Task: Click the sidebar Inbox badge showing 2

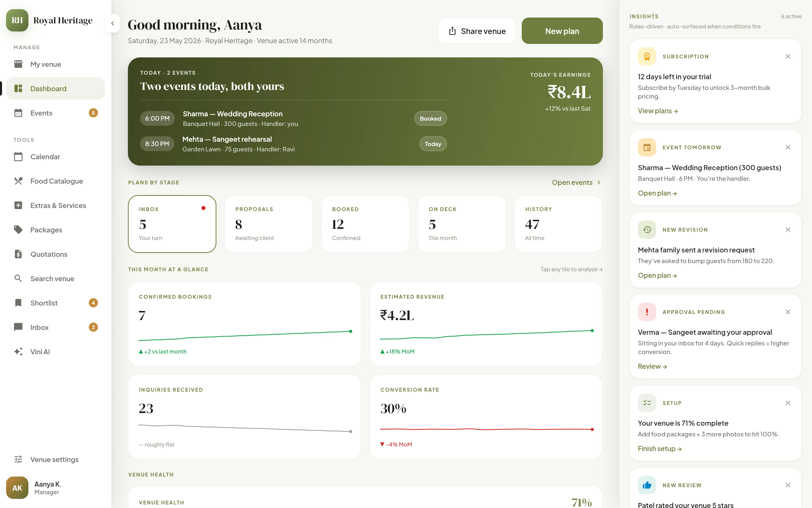Action: point(93,327)
